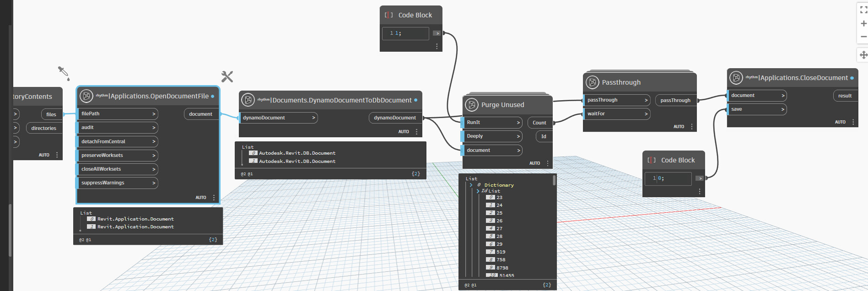Click the code field of the top Code Block
868x291 pixels.
click(405, 33)
